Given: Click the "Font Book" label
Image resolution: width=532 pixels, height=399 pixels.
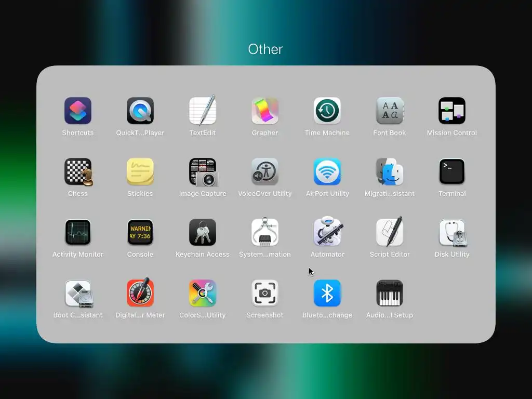Looking at the screenshot, I should [x=390, y=132].
